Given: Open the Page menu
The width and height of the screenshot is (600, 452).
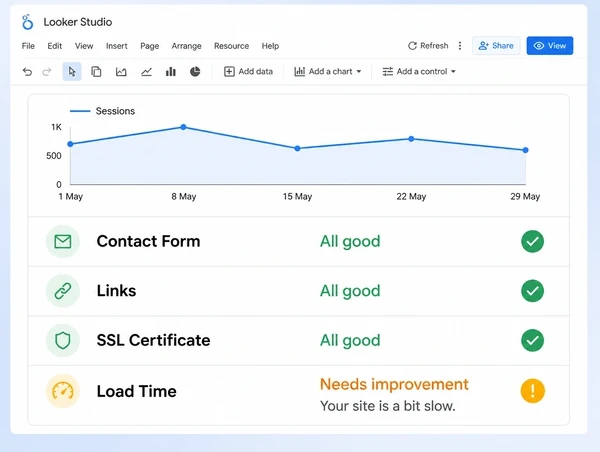Looking at the screenshot, I should (x=150, y=46).
